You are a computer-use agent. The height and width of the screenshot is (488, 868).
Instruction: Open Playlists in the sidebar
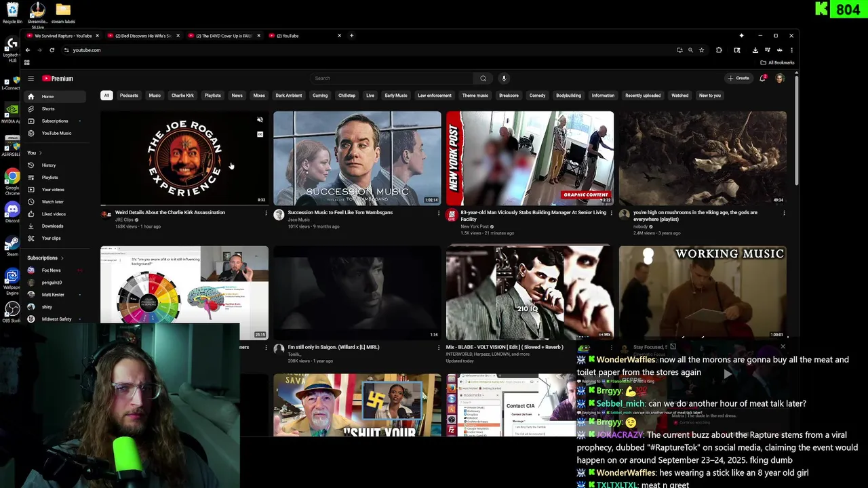tap(50, 178)
